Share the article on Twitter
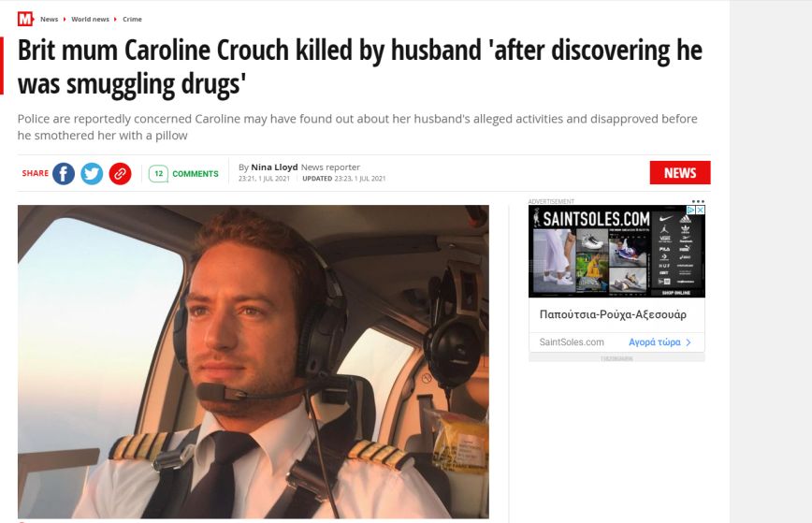Screen dimensions: 812x523 tap(92, 173)
